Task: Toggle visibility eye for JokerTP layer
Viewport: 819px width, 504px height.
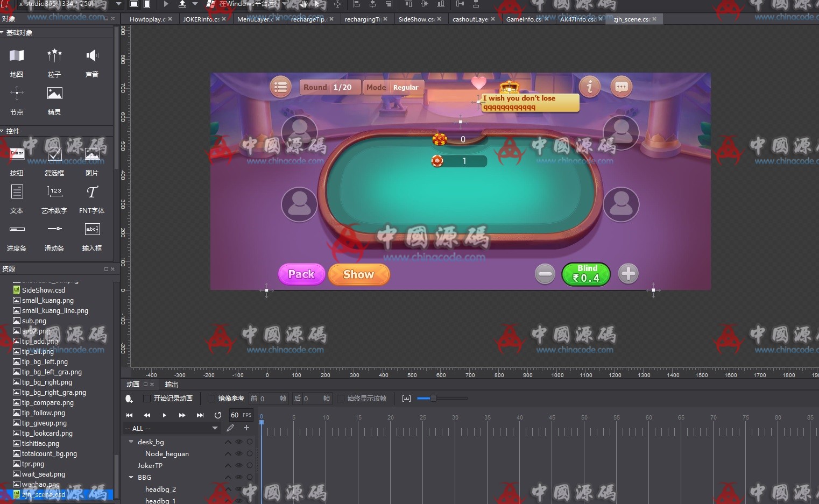Action: point(238,465)
